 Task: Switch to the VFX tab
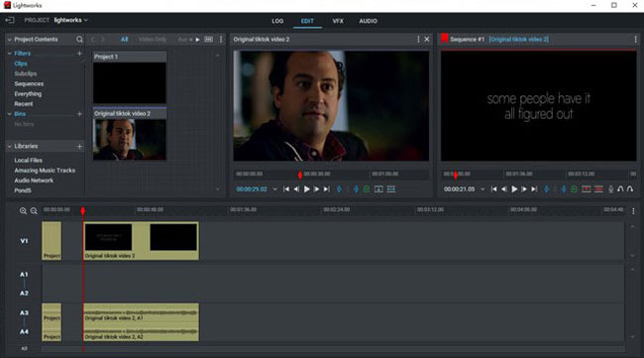338,21
